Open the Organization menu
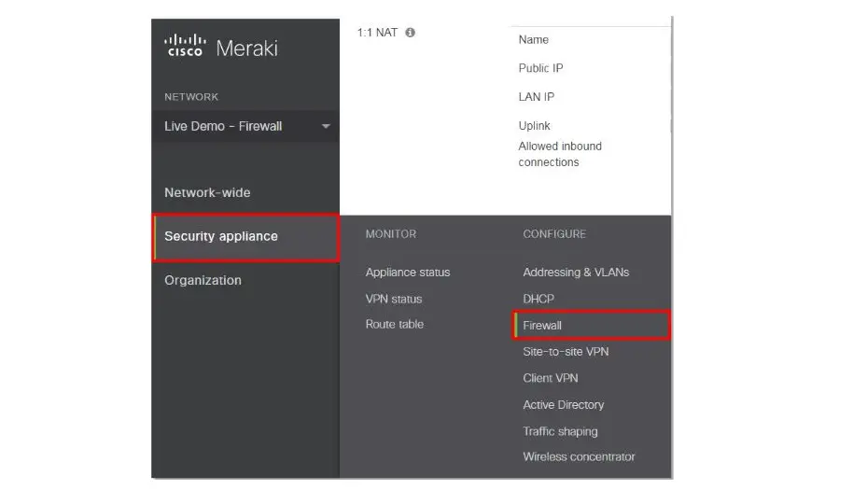The width and height of the screenshot is (867, 504). point(203,280)
